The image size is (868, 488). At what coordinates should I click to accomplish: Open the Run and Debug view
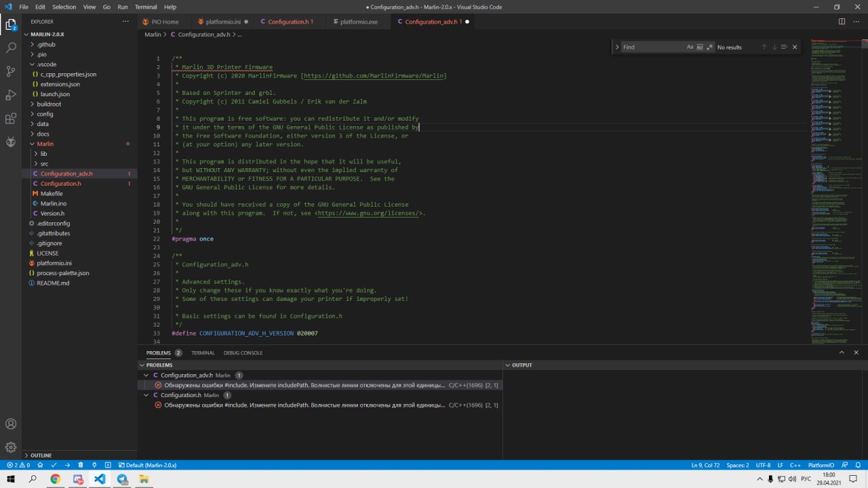11,95
